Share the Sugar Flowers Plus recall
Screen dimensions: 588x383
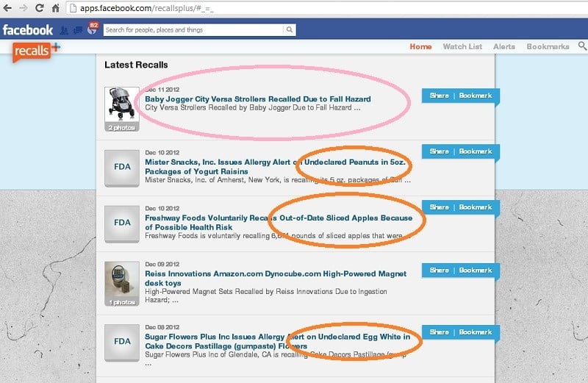point(439,332)
